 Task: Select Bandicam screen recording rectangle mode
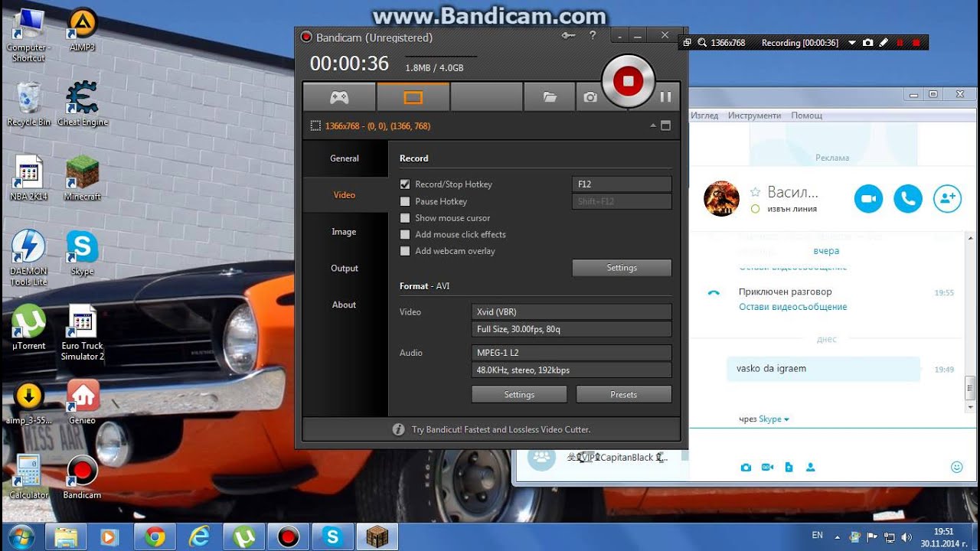tap(413, 97)
